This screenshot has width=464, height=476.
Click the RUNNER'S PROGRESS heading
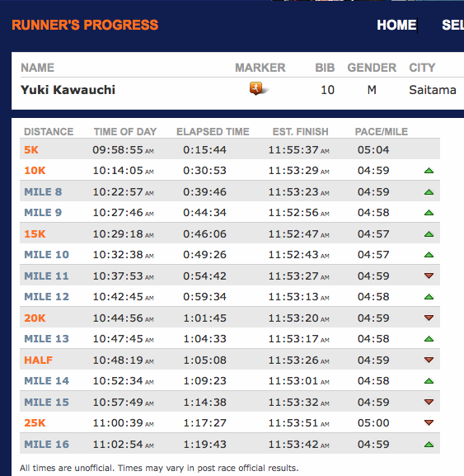(85, 25)
